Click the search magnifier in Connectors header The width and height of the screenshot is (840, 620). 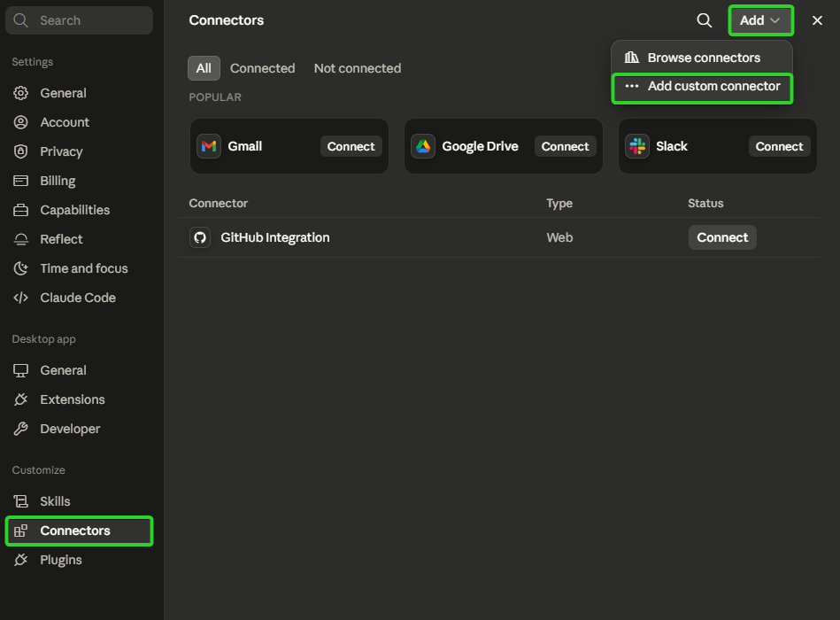coord(705,20)
